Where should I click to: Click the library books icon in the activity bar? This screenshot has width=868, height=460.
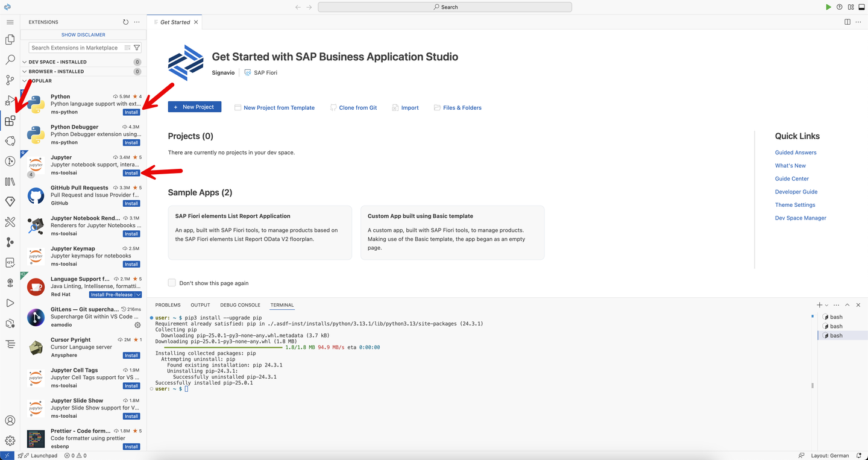(10, 181)
